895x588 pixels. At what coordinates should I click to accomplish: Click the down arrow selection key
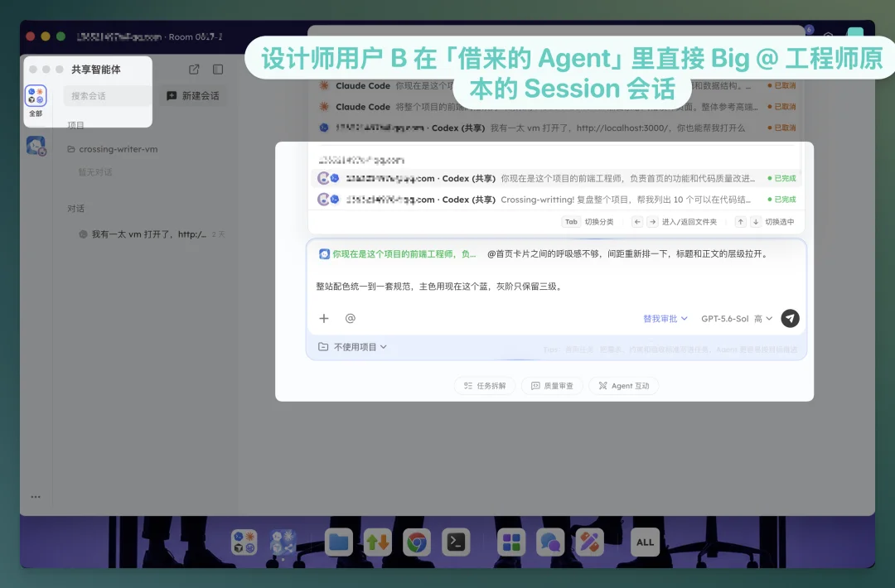(755, 222)
